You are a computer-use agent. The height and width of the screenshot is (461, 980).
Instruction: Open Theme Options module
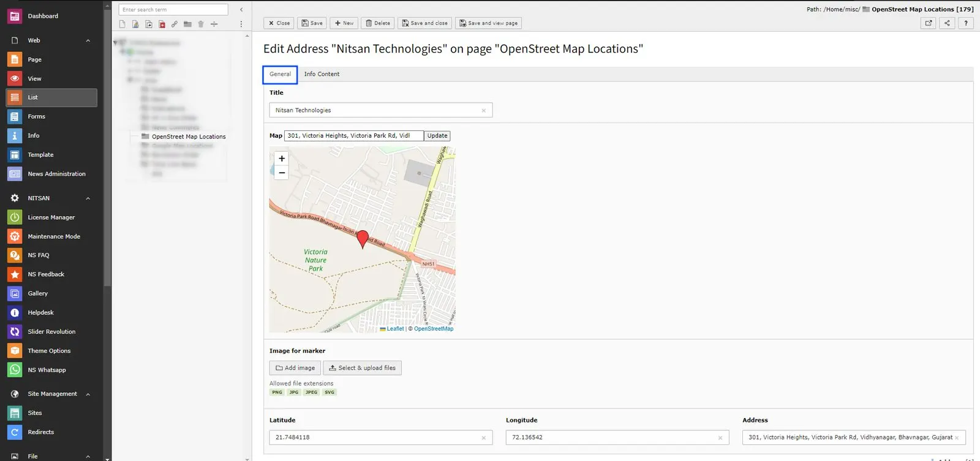pyautogui.click(x=51, y=351)
